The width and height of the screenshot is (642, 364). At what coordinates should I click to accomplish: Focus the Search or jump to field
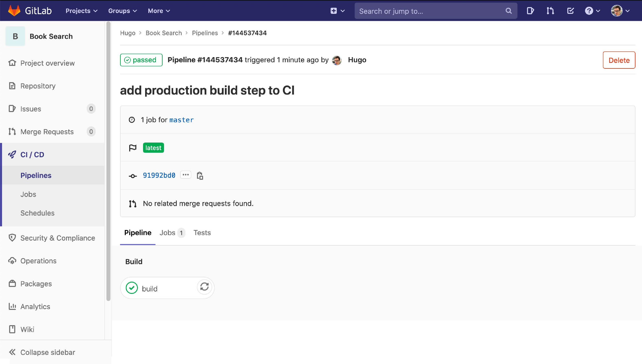[x=436, y=11]
